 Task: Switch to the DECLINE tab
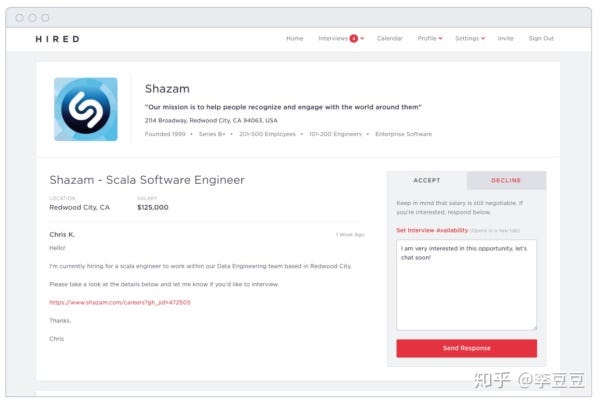pyautogui.click(x=506, y=180)
